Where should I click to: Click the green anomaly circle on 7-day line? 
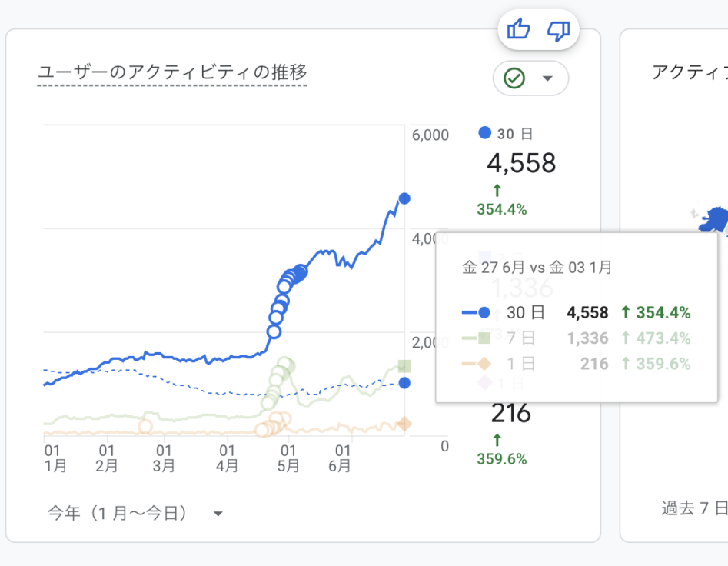[285, 365]
